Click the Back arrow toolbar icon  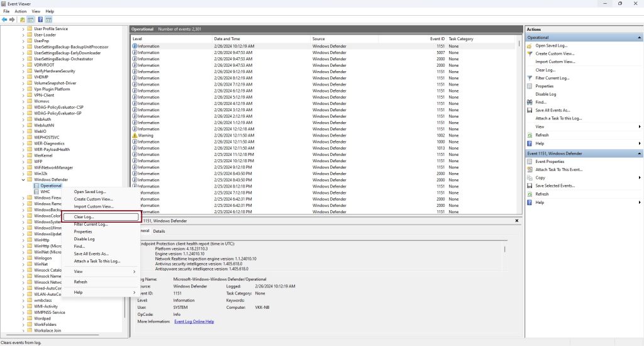[x=4, y=20]
